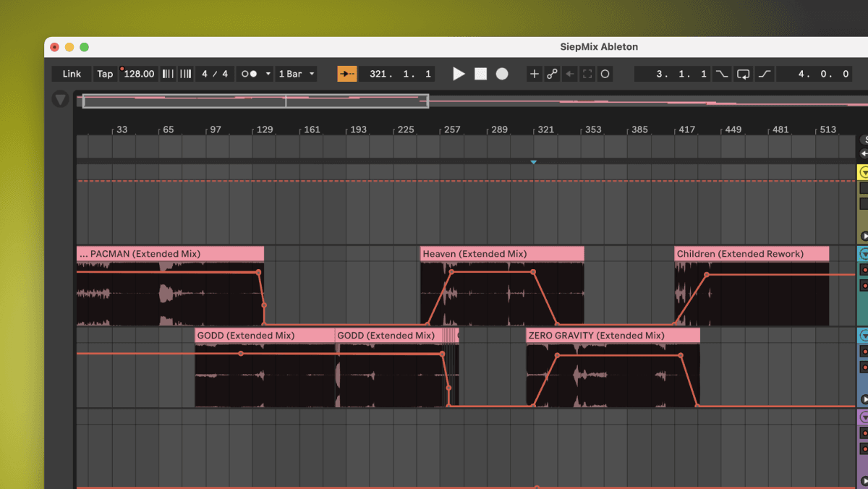Screen dimensions: 868x489
Task: Click the Tap tempo button
Action: coord(103,73)
